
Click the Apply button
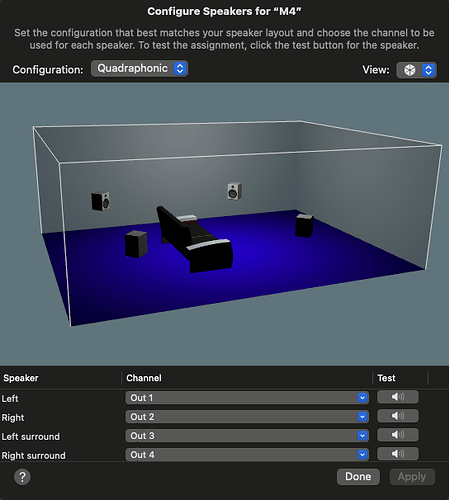coord(412,477)
